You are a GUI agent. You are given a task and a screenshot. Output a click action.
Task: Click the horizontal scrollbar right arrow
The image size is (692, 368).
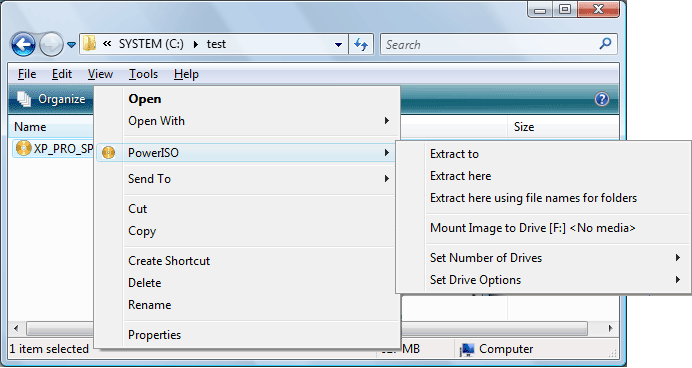[610, 328]
